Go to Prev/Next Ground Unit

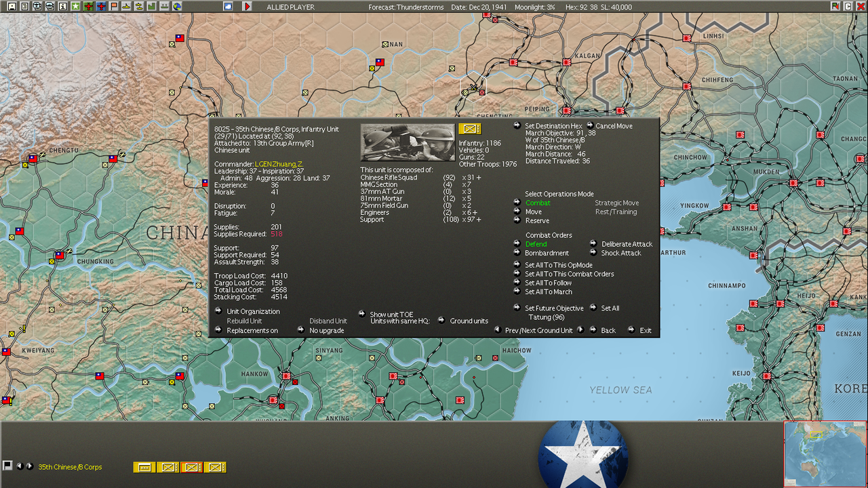coord(538,331)
